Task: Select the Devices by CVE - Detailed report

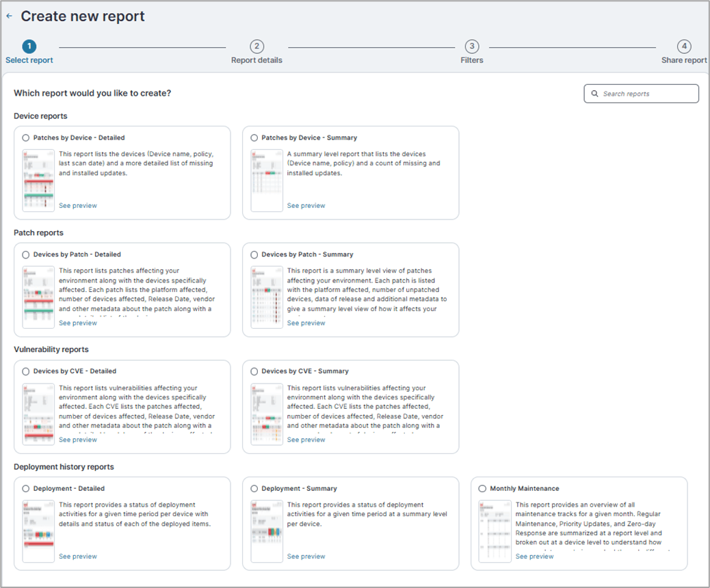Action: (x=25, y=371)
